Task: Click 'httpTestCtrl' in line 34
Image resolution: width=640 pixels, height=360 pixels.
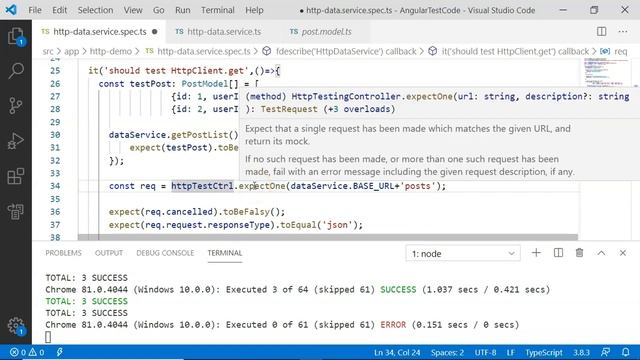Action: coord(202,186)
